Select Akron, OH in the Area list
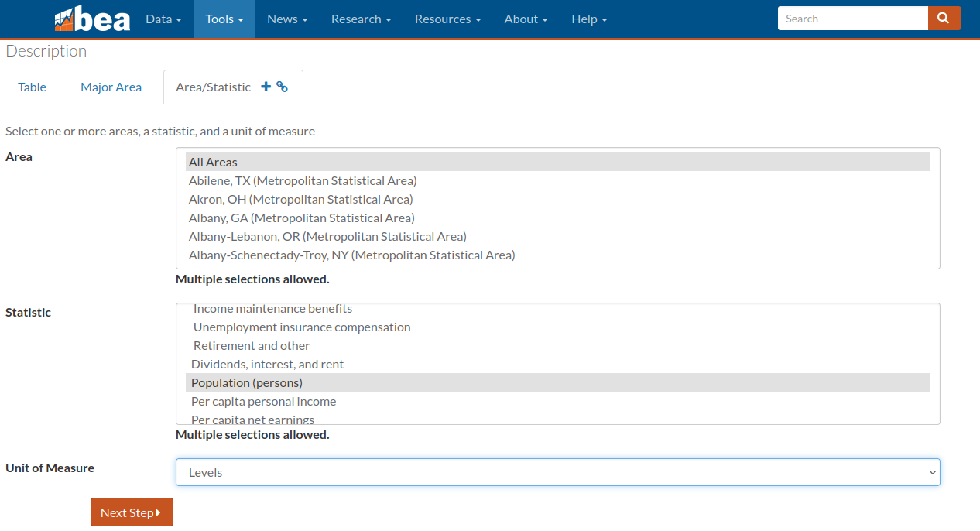Image resolution: width=980 pixels, height=531 pixels. click(301, 199)
